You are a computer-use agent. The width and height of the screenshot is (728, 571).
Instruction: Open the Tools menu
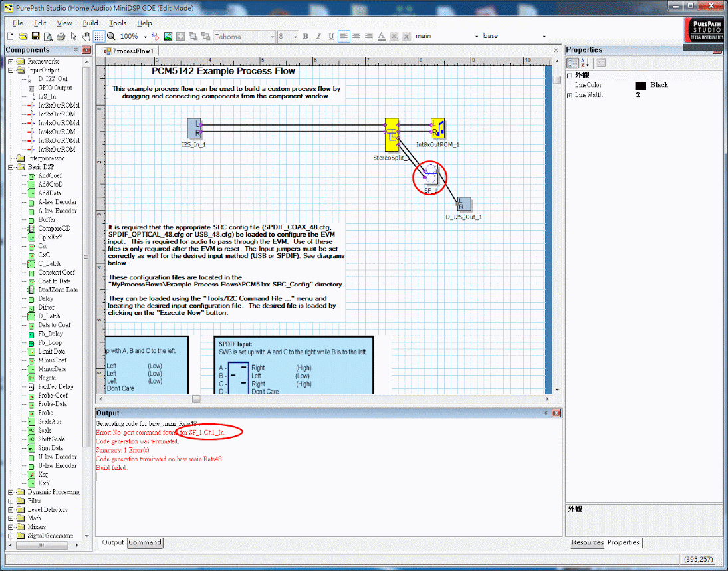click(x=118, y=23)
